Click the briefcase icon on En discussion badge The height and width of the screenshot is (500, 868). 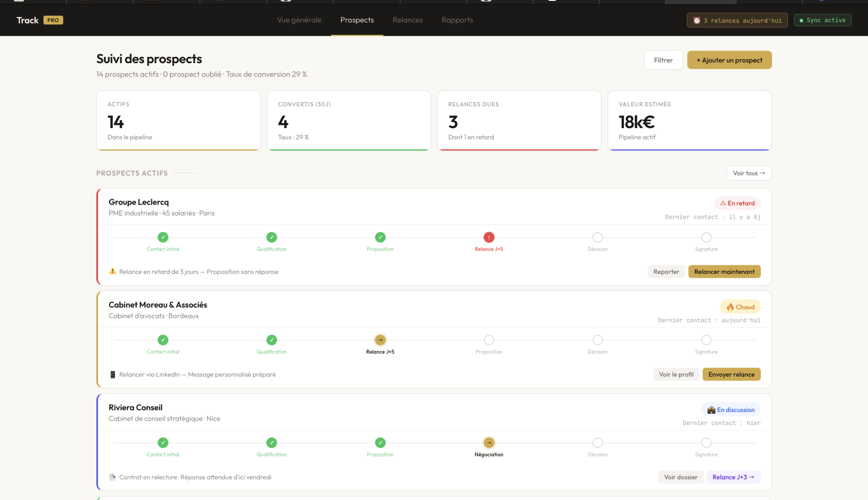(711, 409)
